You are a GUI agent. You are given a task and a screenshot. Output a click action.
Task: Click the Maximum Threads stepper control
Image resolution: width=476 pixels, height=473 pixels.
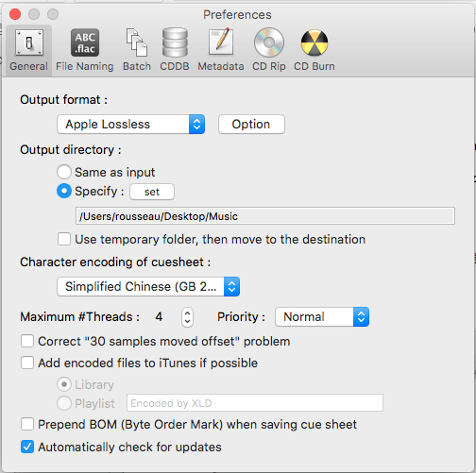pos(187,317)
